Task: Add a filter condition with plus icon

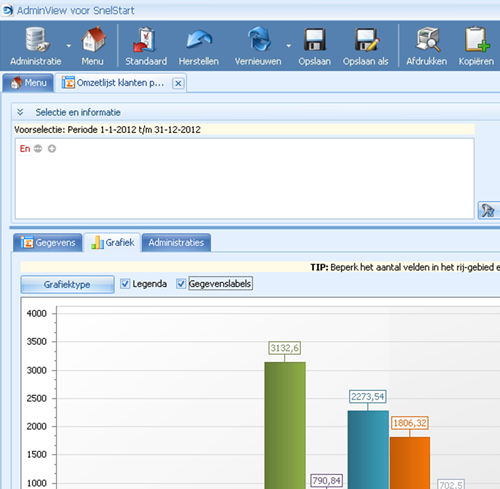Action: pos(52,149)
